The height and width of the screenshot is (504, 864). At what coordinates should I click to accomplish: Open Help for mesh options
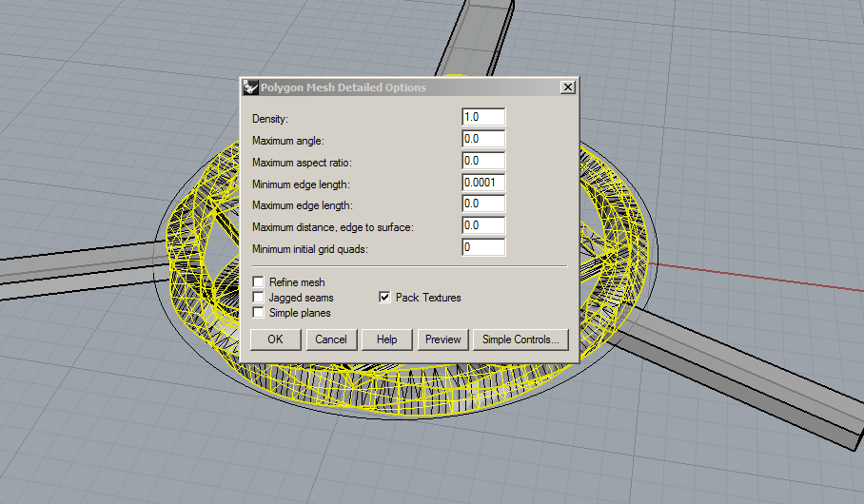click(x=386, y=339)
